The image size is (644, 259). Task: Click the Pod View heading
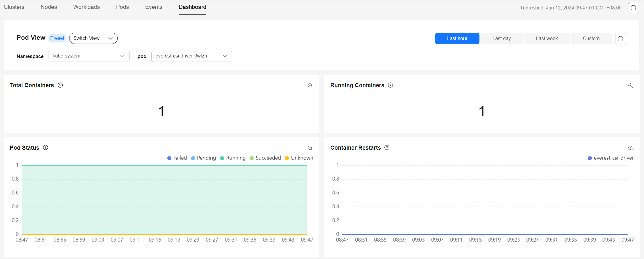(x=31, y=38)
